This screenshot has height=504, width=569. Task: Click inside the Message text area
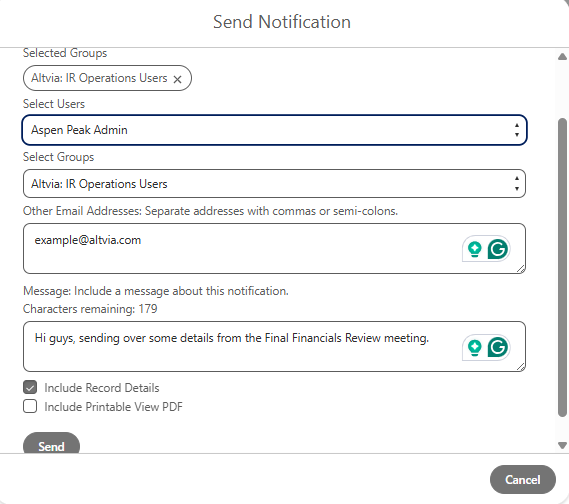point(274,347)
